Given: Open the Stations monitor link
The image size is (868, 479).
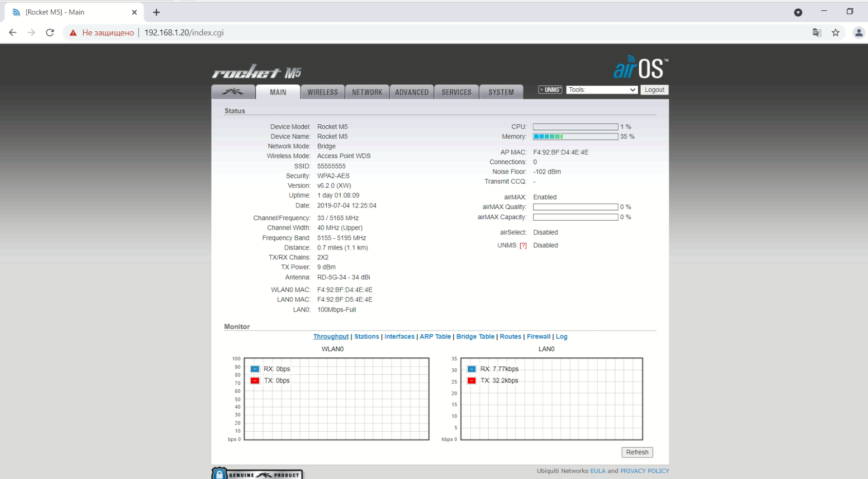Looking at the screenshot, I should (x=366, y=337).
